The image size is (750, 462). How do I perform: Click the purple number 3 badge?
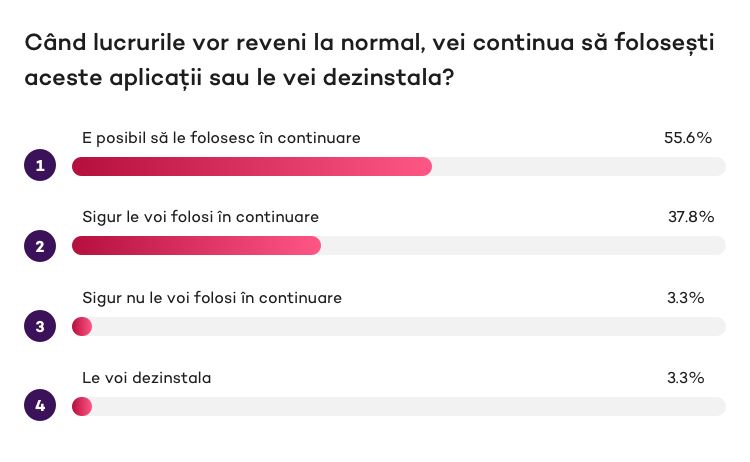40,326
